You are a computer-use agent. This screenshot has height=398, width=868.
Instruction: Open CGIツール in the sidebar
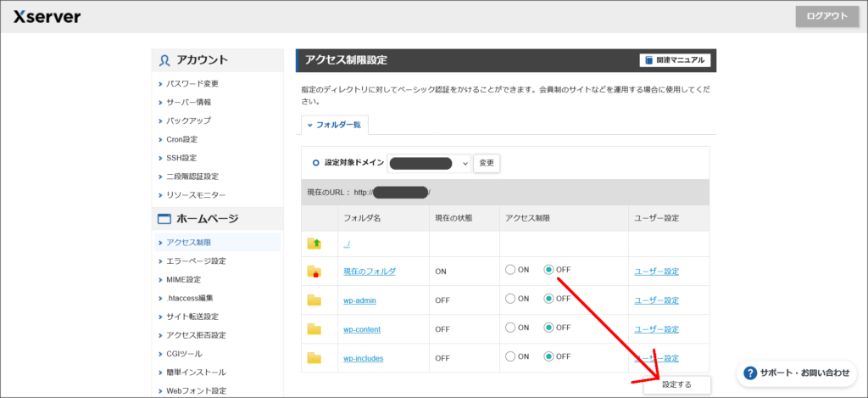tap(184, 354)
